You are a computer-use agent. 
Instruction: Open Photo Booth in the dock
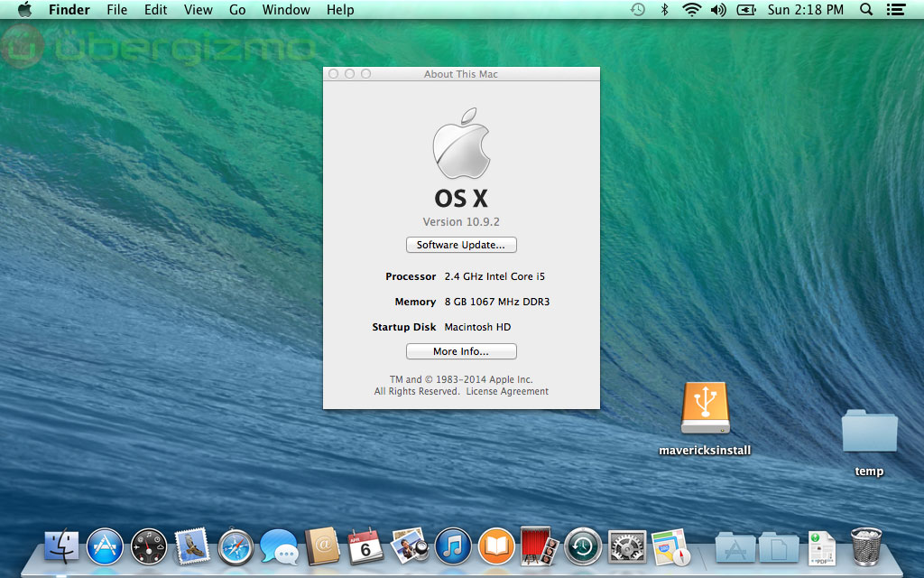pyautogui.click(x=540, y=546)
